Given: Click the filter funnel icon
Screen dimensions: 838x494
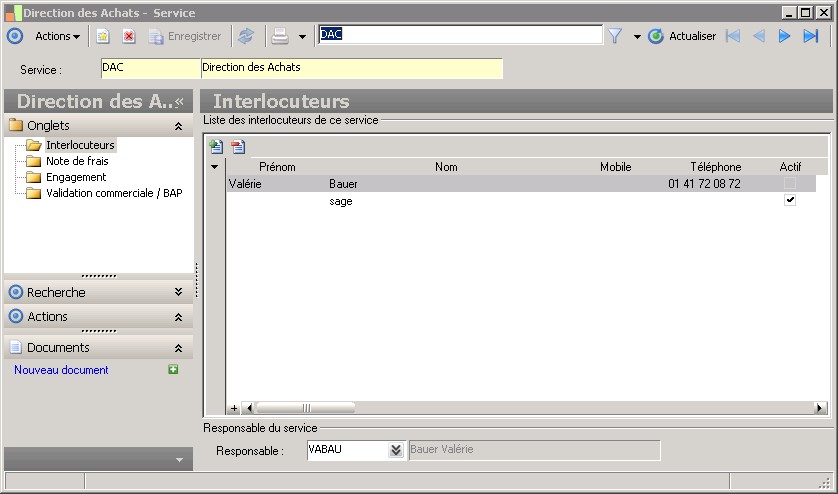Looking at the screenshot, I should pyautogui.click(x=616, y=36).
